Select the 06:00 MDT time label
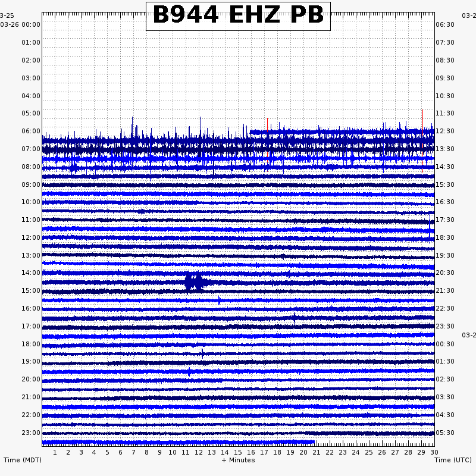This screenshot has height=476, width=476. (x=31, y=131)
